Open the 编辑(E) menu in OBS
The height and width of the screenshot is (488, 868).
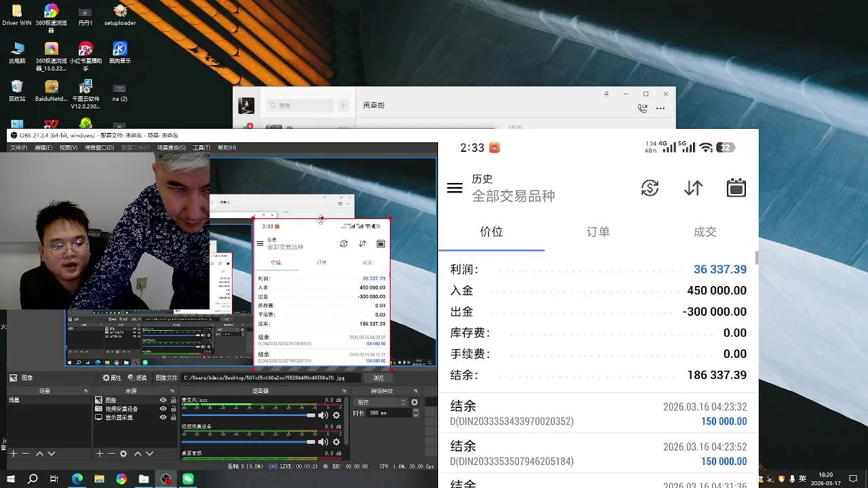pos(43,148)
